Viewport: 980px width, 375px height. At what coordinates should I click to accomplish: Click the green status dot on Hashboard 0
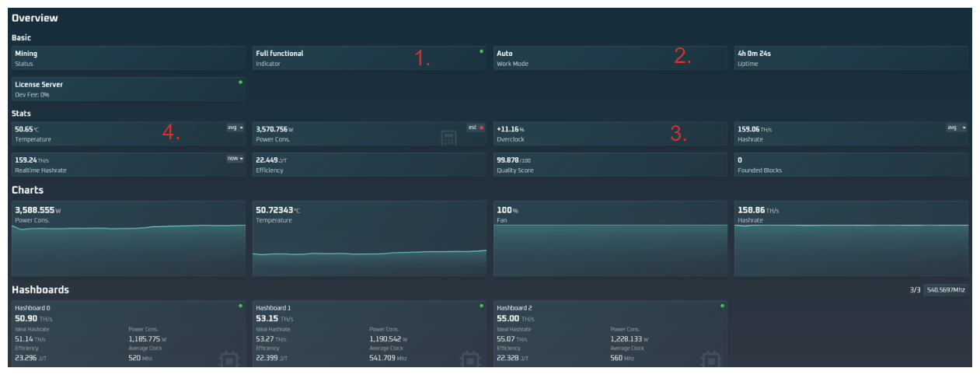tap(240, 306)
